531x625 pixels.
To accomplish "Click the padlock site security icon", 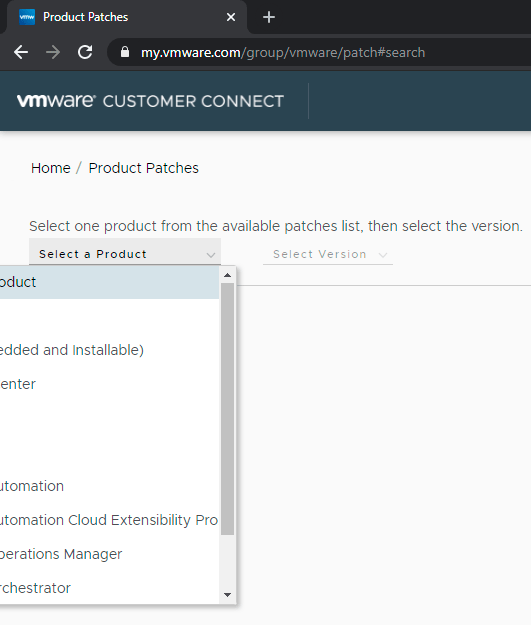I will click(125, 52).
